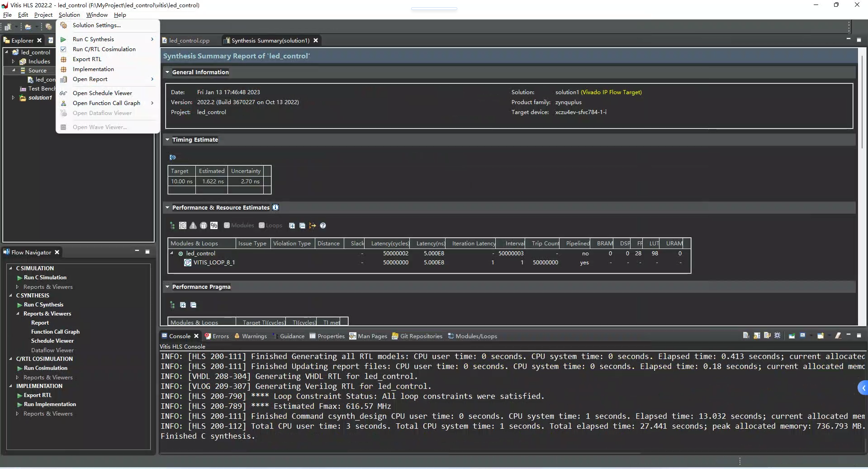Click the Synthesis Summary report vertical scrollbar
This screenshot has height=469, width=868.
click(862, 102)
